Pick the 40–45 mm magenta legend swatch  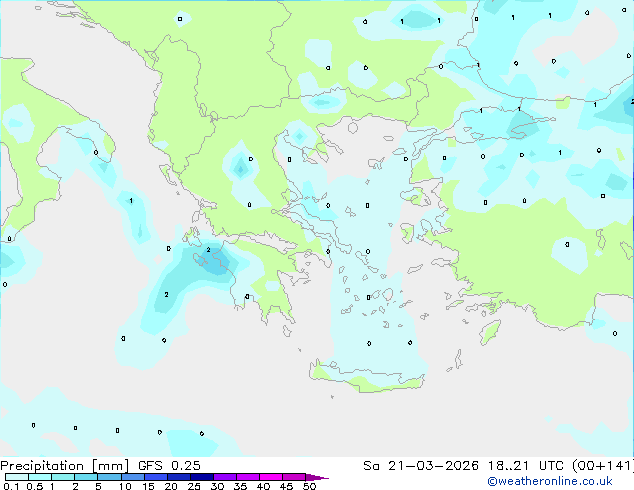pyautogui.click(x=271, y=477)
